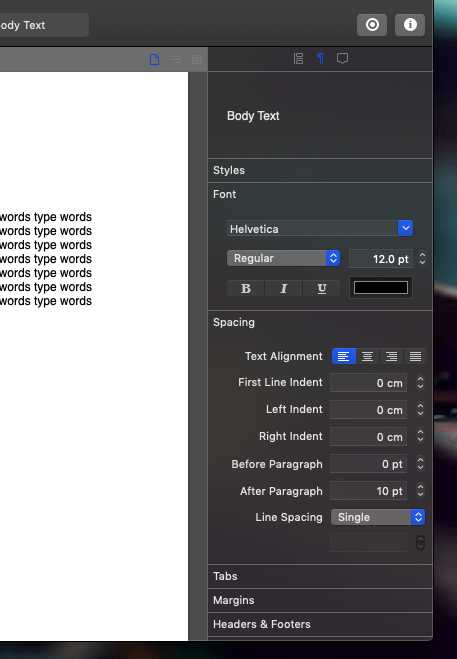Toggle bold formatting
Viewport: 457px width, 659px height.
(246, 288)
